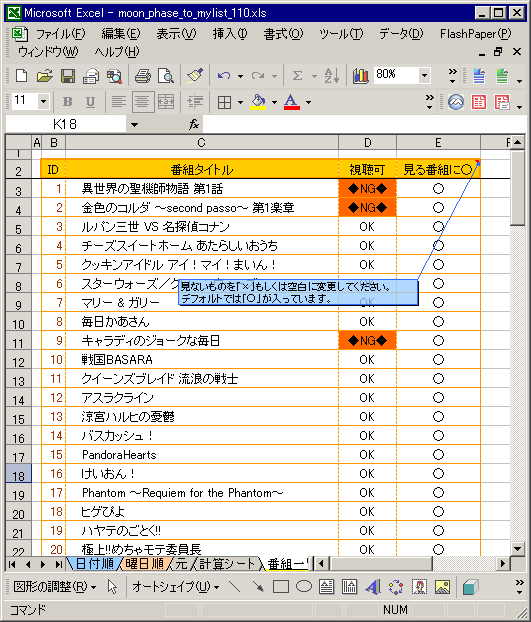Screen dimensions: 531x622
Task: Open the 挿入(I) menu
Action: click(x=230, y=34)
